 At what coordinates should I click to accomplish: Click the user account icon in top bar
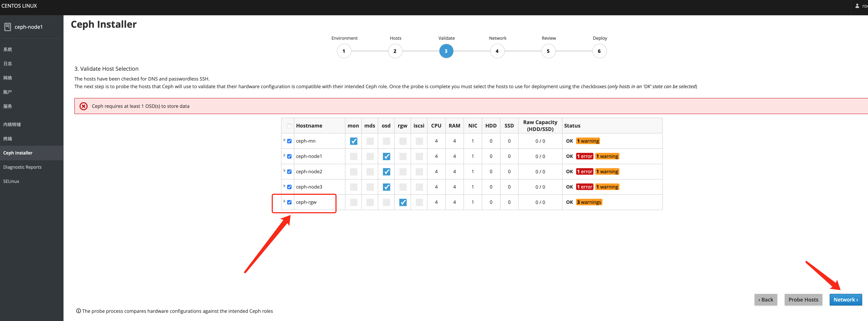coord(857,6)
